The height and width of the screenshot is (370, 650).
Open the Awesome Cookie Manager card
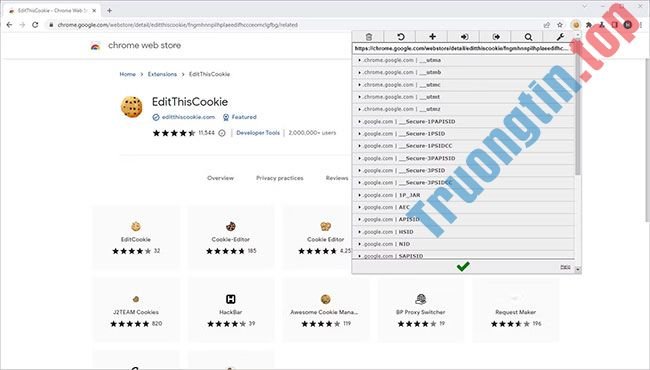pos(325,310)
